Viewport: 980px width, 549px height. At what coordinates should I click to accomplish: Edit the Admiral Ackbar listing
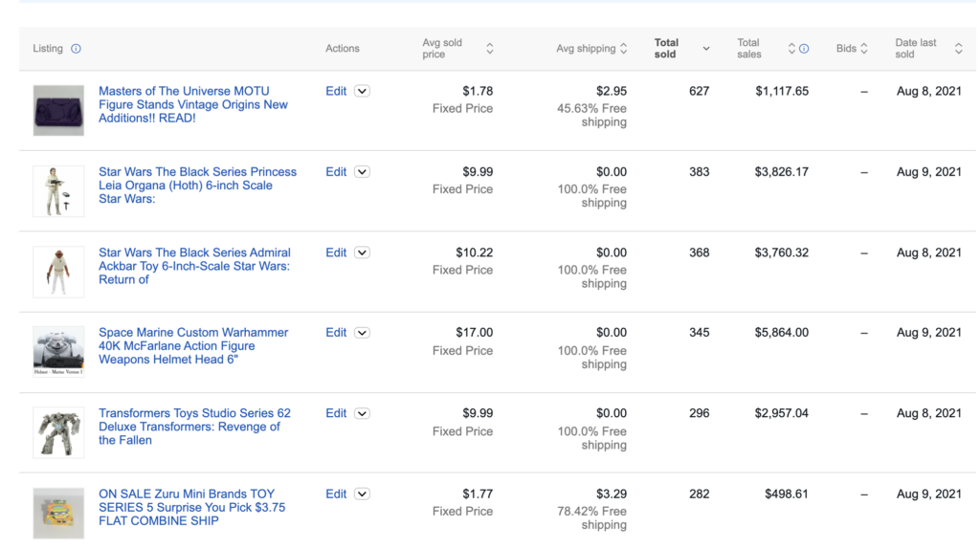tap(336, 253)
